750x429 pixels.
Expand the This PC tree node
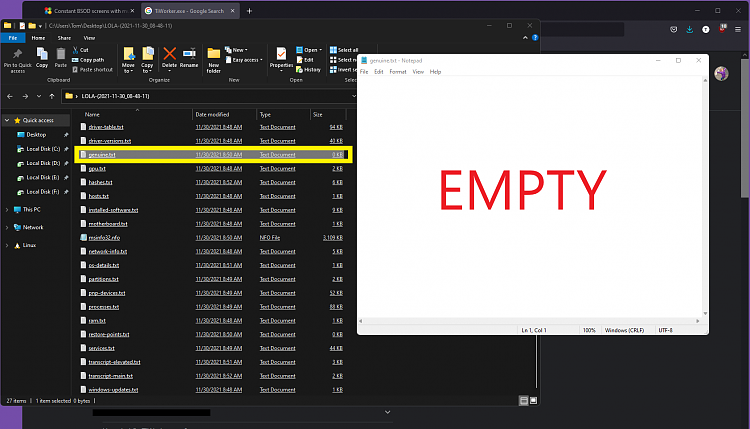(x=7, y=210)
